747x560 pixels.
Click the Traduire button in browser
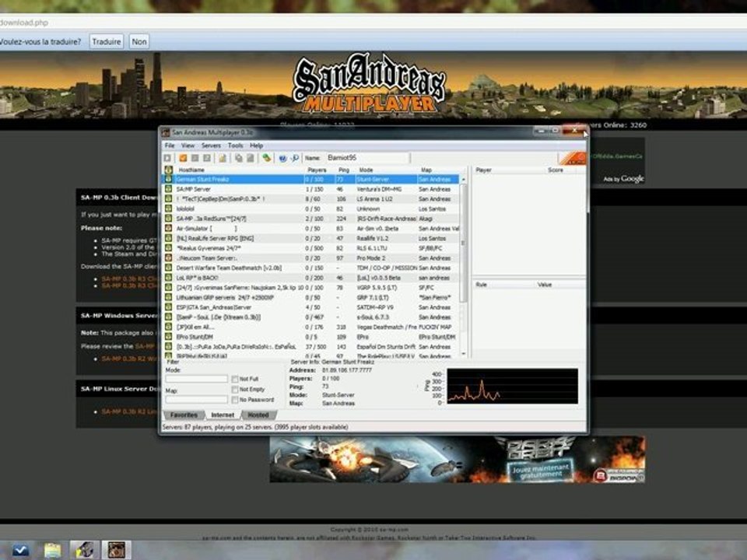click(107, 42)
